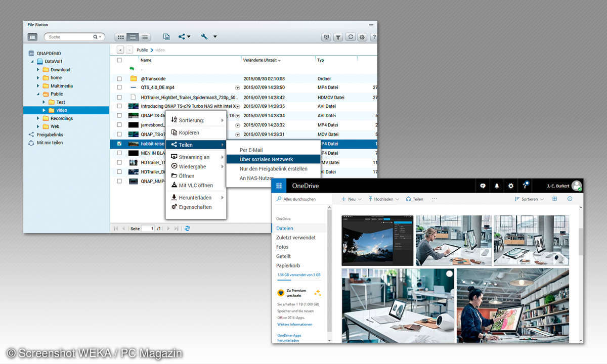Click the Public breadcrumb link

142,50
